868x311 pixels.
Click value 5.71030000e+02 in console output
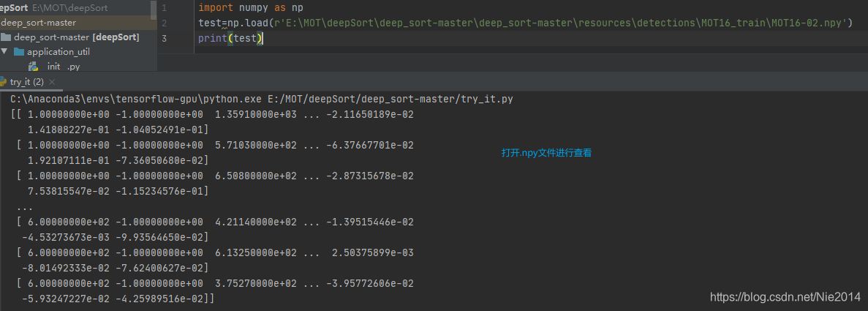(255, 145)
